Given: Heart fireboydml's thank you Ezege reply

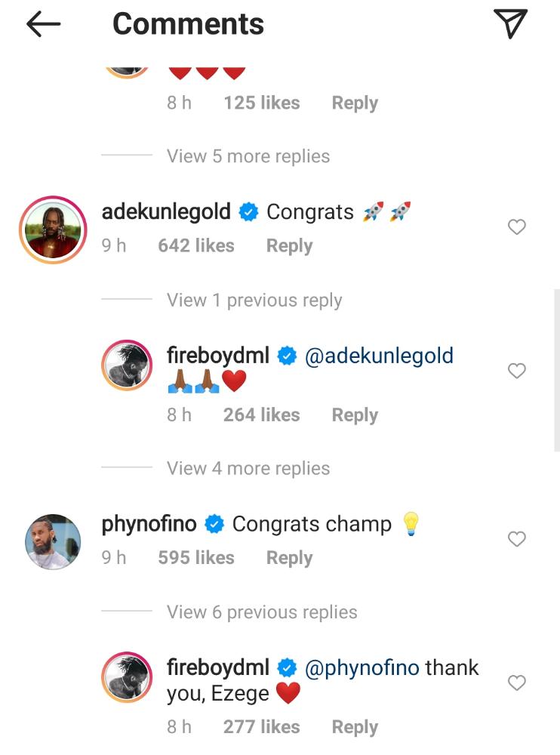Looking at the screenshot, I should (516, 683).
